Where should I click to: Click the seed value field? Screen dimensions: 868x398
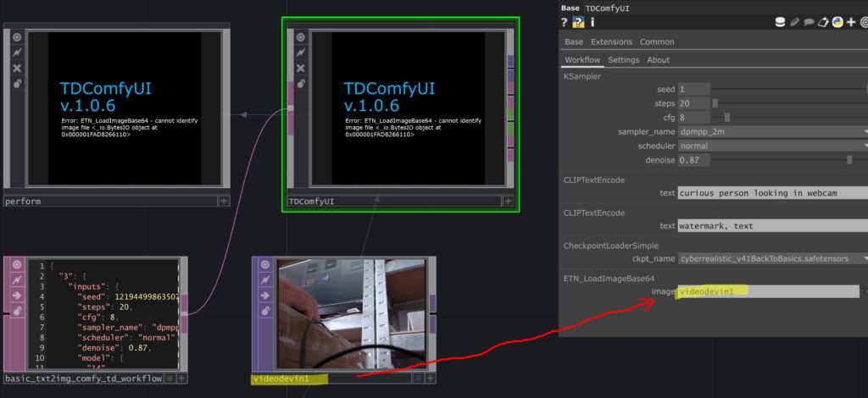click(693, 89)
